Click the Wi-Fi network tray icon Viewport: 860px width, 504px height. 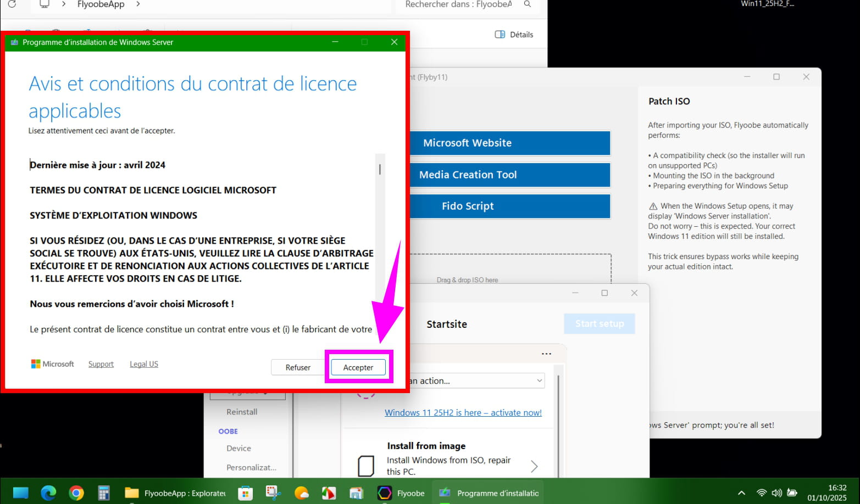pyautogui.click(x=761, y=493)
